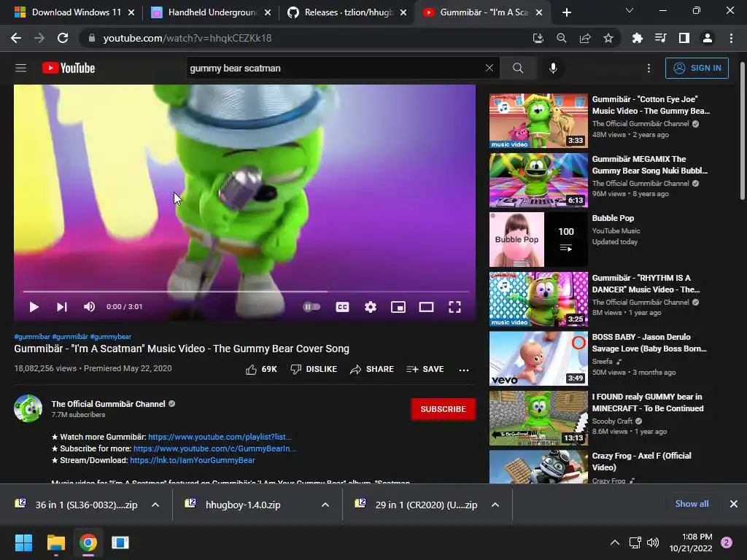The width and height of the screenshot is (747, 560).
Task: Open video player settings gear
Action: click(x=370, y=307)
